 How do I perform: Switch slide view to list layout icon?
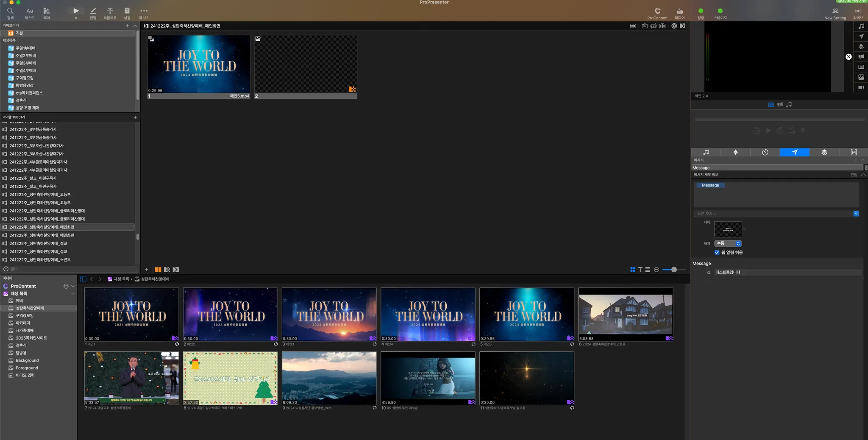tap(648, 270)
